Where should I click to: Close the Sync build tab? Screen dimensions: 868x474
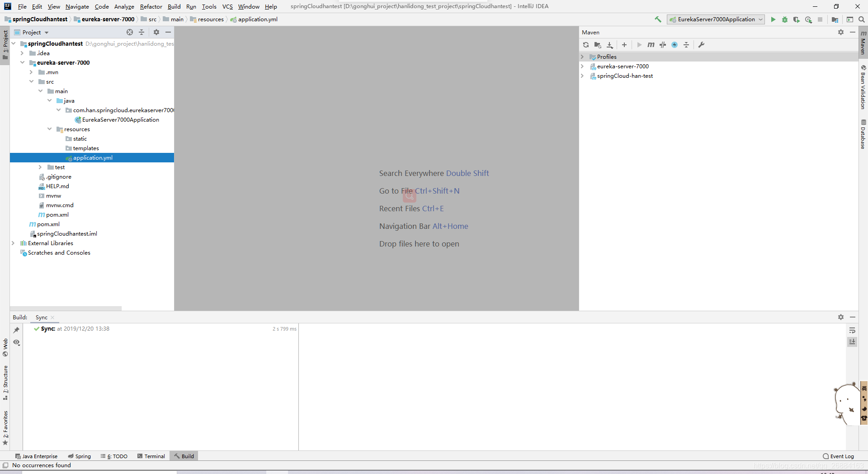click(52, 318)
